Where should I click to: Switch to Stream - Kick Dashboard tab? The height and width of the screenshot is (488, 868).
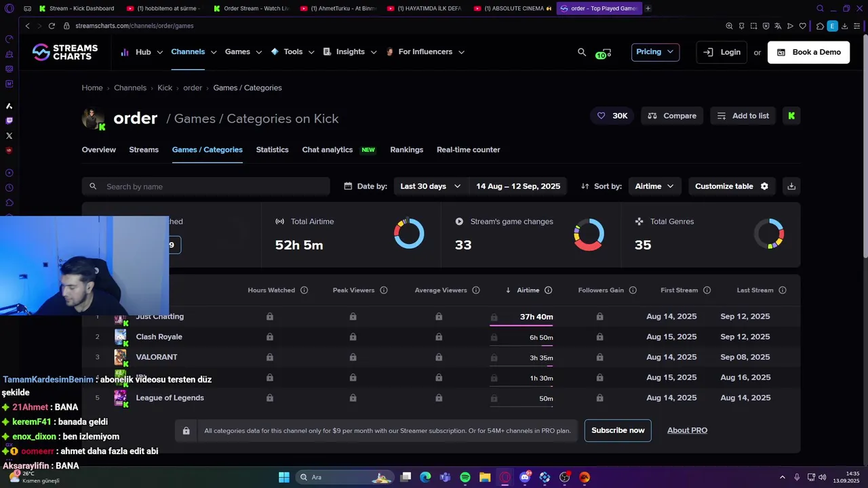point(77,9)
